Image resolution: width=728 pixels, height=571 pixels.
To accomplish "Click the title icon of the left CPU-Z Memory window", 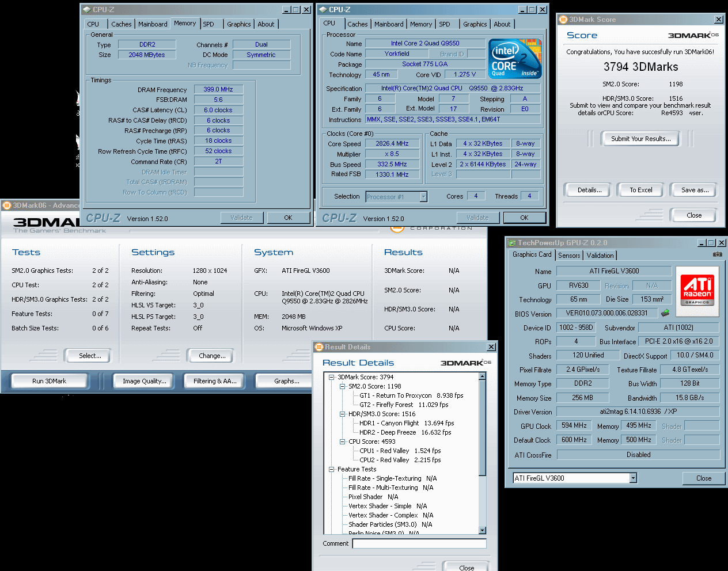I will (x=86, y=10).
